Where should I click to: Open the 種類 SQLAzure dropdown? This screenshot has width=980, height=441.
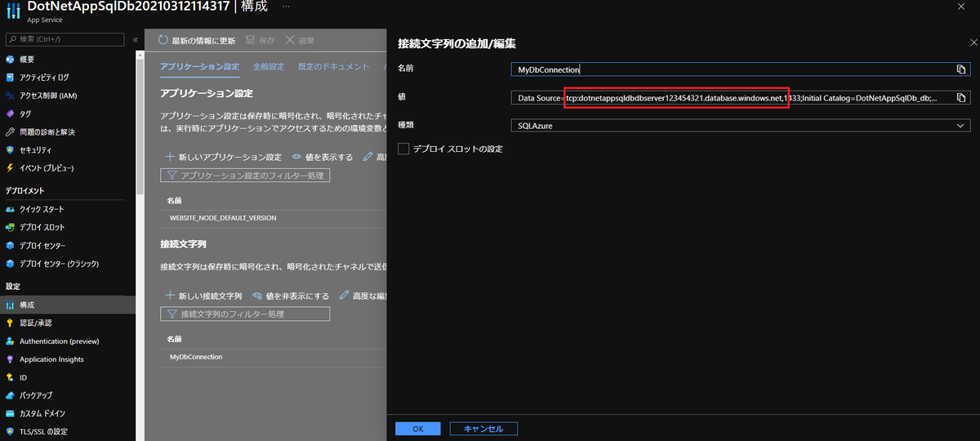click(x=741, y=126)
